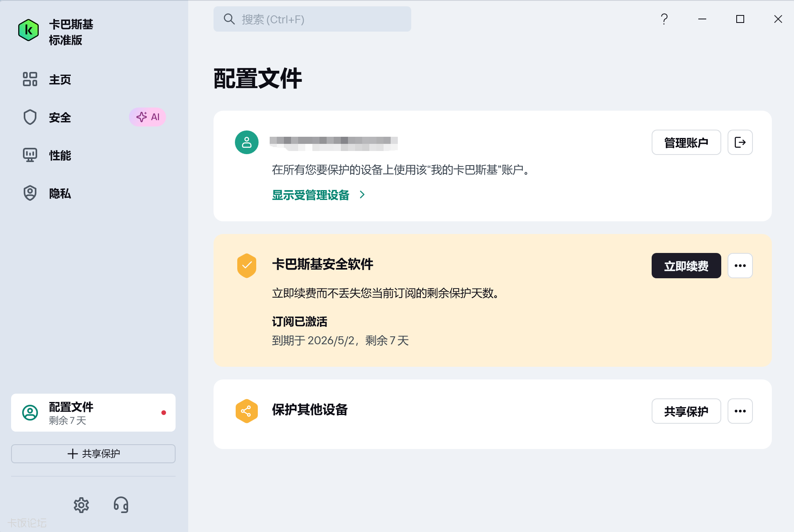Open more options for 卡巴斯基安全软件
794x532 pixels.
coord(740,266)
